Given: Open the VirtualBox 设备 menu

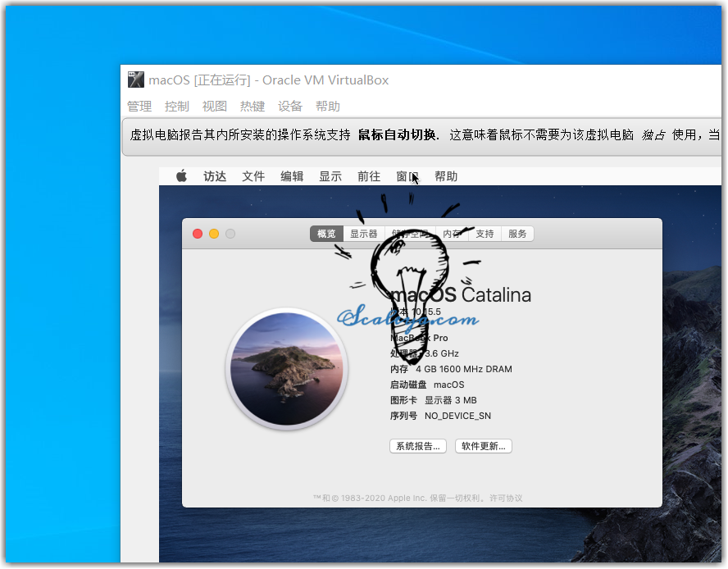Looking at the screenshot, I should click(x=290, y=107).
